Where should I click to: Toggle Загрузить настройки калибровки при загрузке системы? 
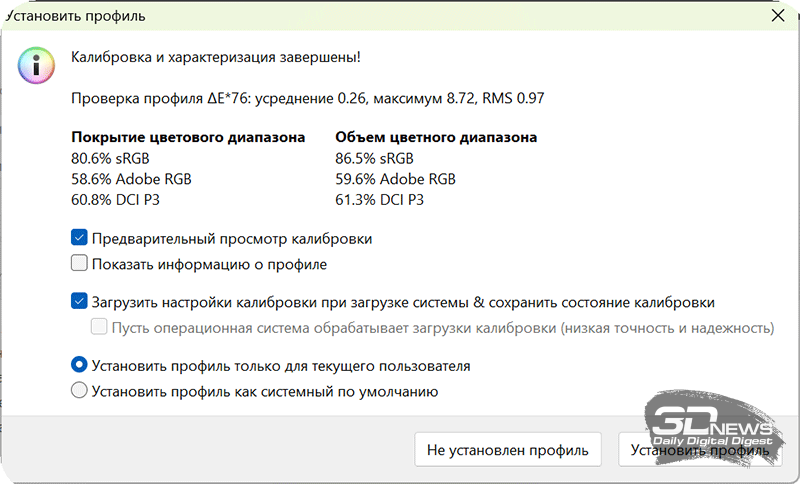tap(80, 301)
